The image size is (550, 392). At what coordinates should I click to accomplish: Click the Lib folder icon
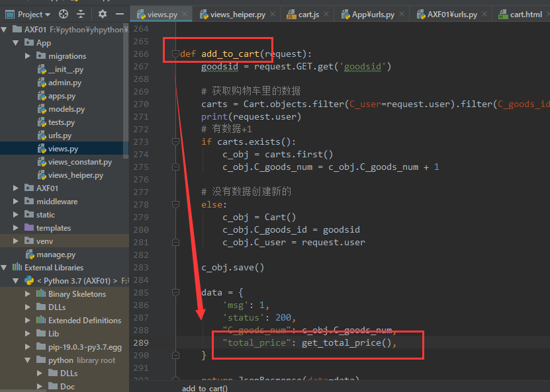pyautogui.click(x=41, y=333)
